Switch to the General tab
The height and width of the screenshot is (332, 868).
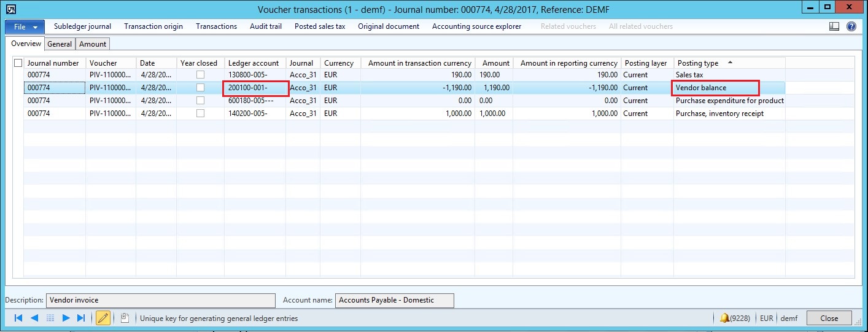60,44
